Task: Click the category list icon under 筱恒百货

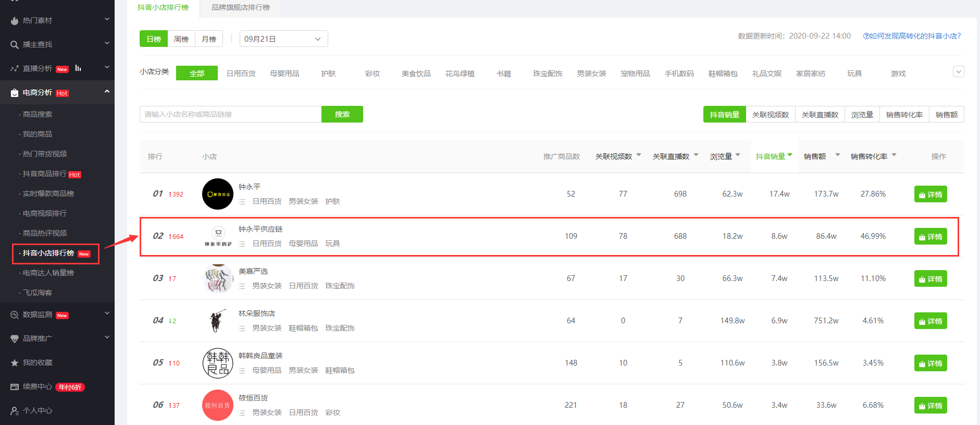Action: coord(242,413)
